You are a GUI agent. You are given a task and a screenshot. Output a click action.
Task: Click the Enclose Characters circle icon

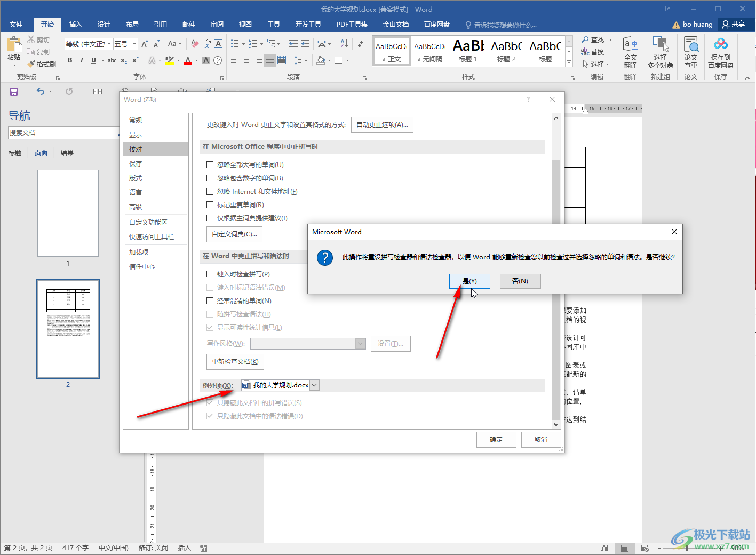point(218,60)
